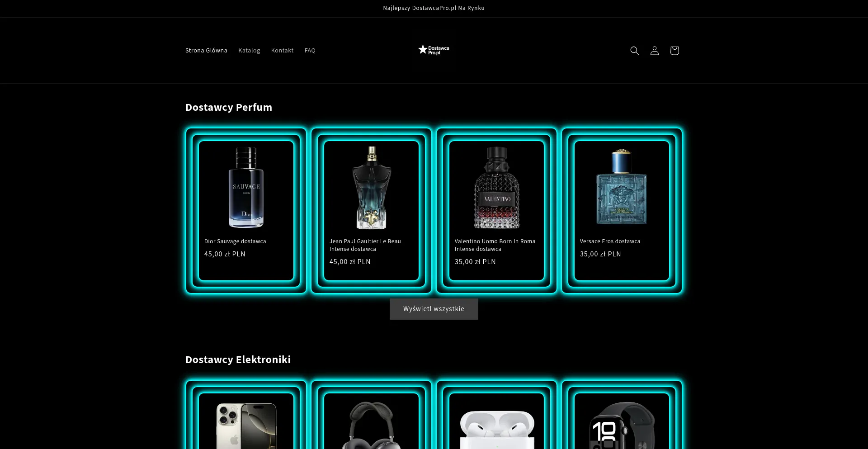This screenshot has height=449, width=868.
Task: Select the iPhone product thumbnail
Action: [x=246, y=425]
